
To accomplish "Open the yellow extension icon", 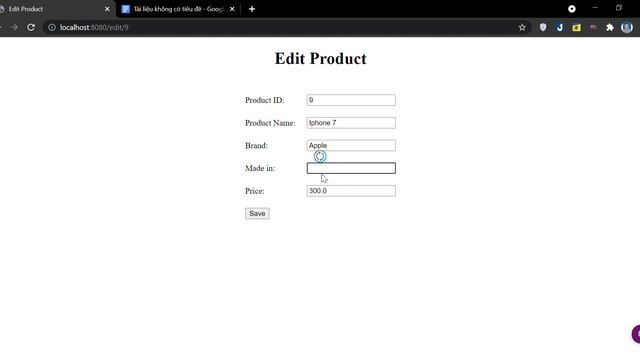I will [x=576, y=27].
